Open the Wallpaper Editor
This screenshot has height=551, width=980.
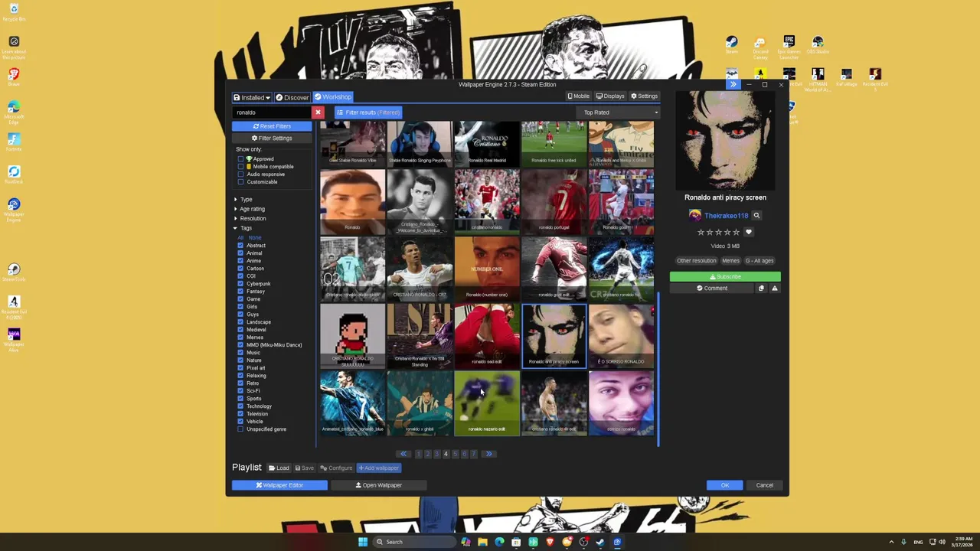[x=279, y=485]
